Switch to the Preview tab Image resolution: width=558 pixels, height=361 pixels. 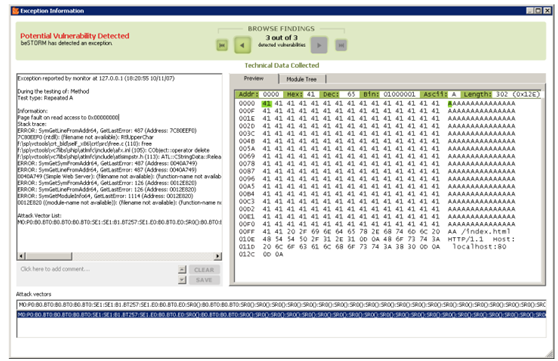pos(253,78)
